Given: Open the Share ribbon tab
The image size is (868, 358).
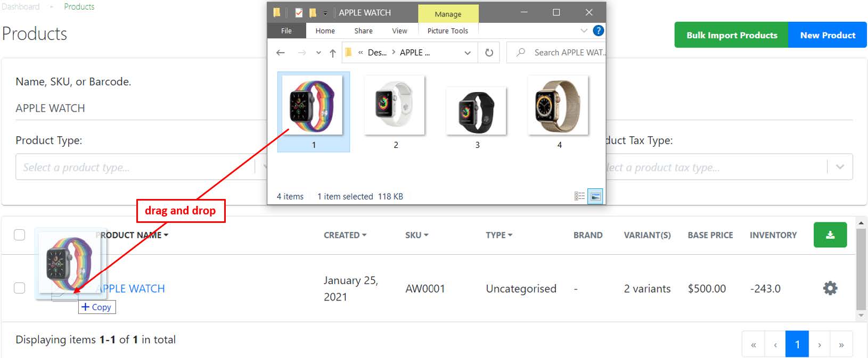Looking at the screenshot, I should 364,31.
